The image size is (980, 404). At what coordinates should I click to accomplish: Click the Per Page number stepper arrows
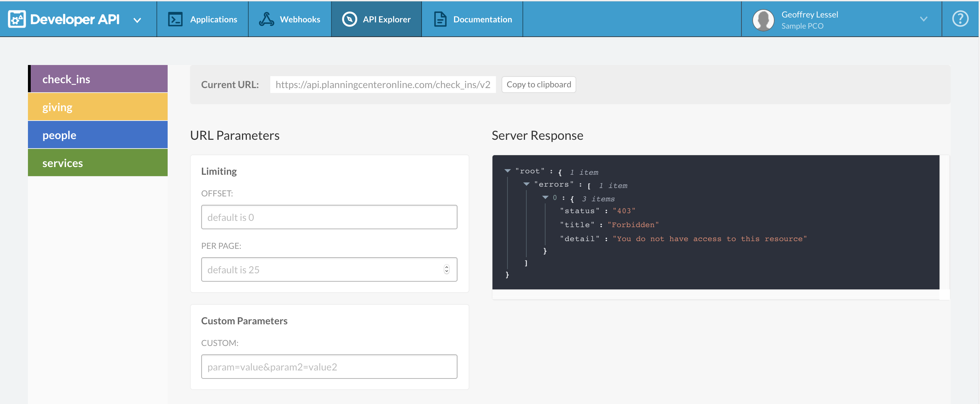coord(446,269)
